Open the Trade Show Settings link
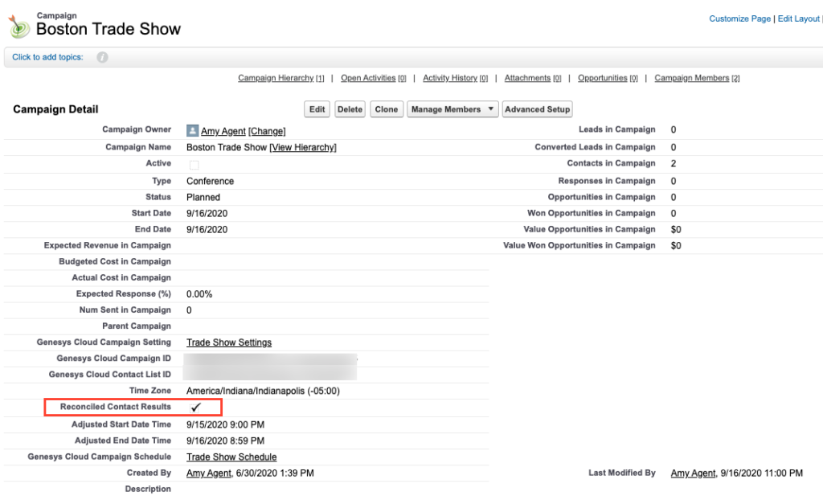This screenshot has width=823, height=504. click(x=228, y=342)
